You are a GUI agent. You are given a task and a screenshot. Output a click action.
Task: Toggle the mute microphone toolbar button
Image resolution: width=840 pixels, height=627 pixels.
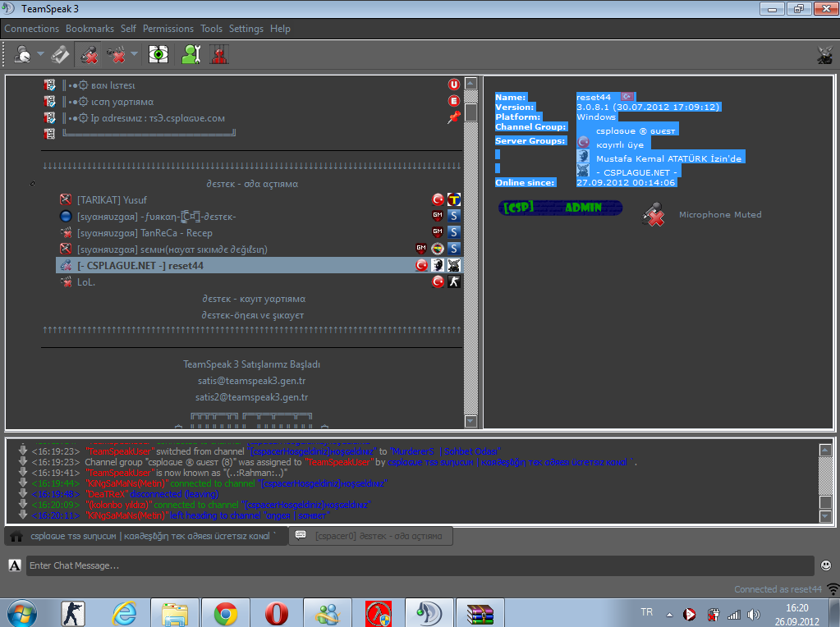90,55
